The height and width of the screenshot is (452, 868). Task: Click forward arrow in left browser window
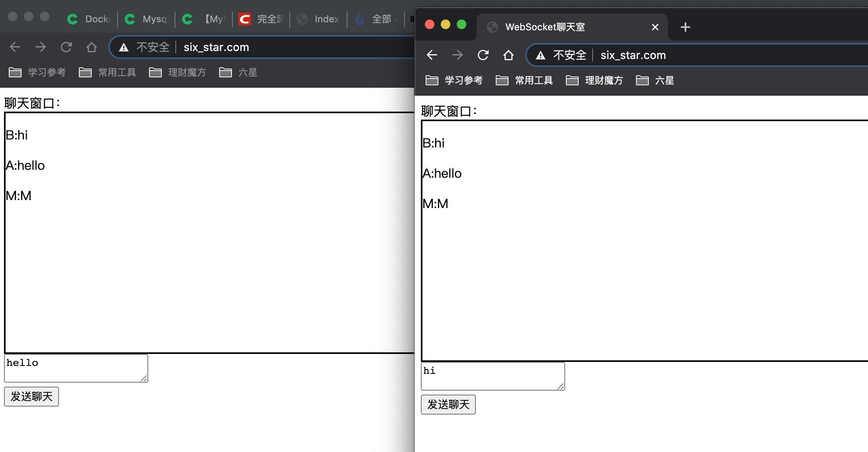41,47
